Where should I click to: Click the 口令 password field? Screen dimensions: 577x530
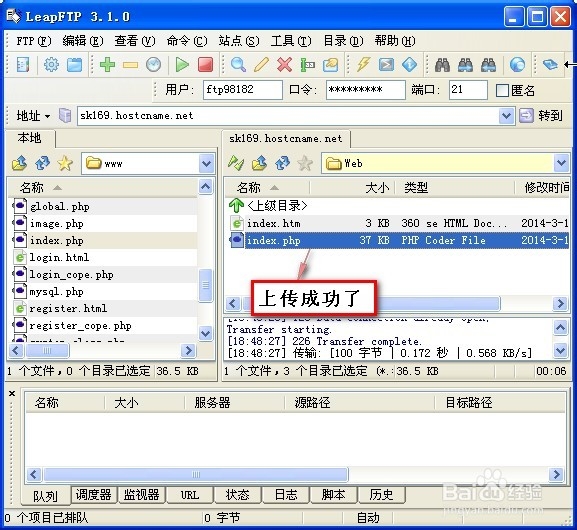click(x=365, y=90)
